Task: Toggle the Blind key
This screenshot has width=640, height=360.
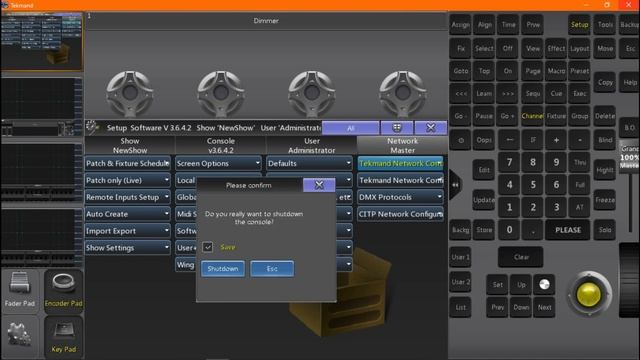Action: coord(605,140)
